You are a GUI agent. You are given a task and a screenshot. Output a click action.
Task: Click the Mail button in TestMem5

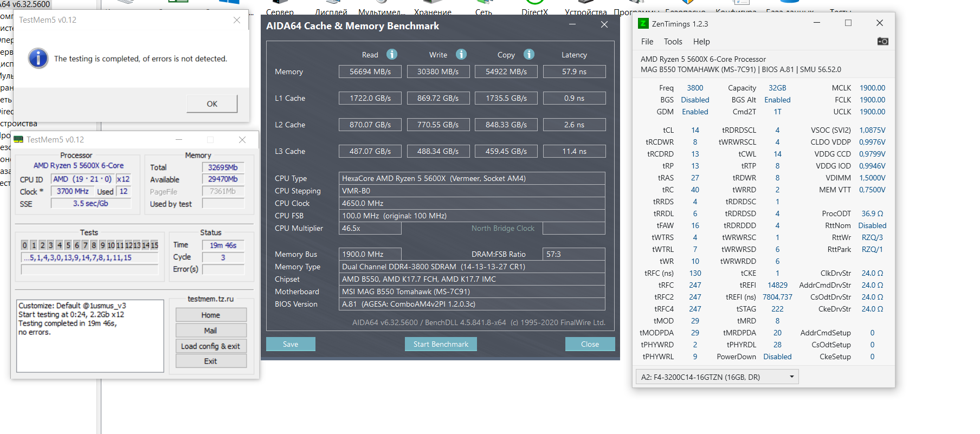pyautogui.click(x=211, y=331)
